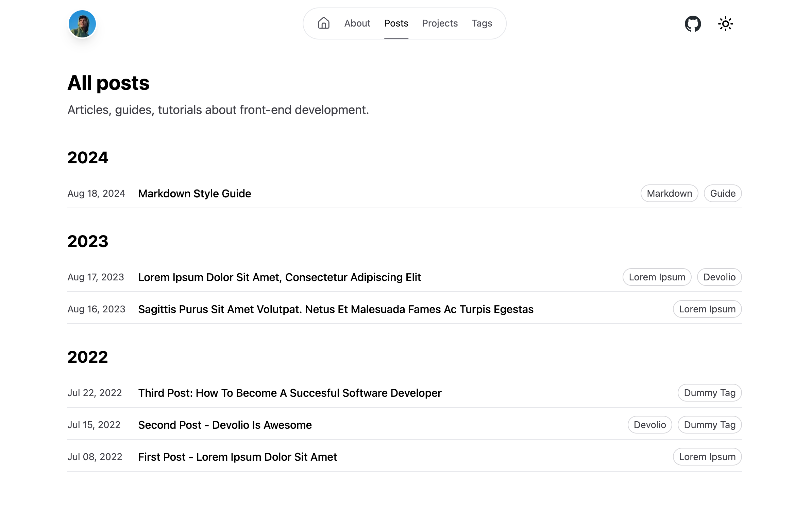Image resolution: width=812 pixels, height=522 pixels.
Task: Navigate to the Projects section
Action: pyautogui.click(x=440, y=23)
